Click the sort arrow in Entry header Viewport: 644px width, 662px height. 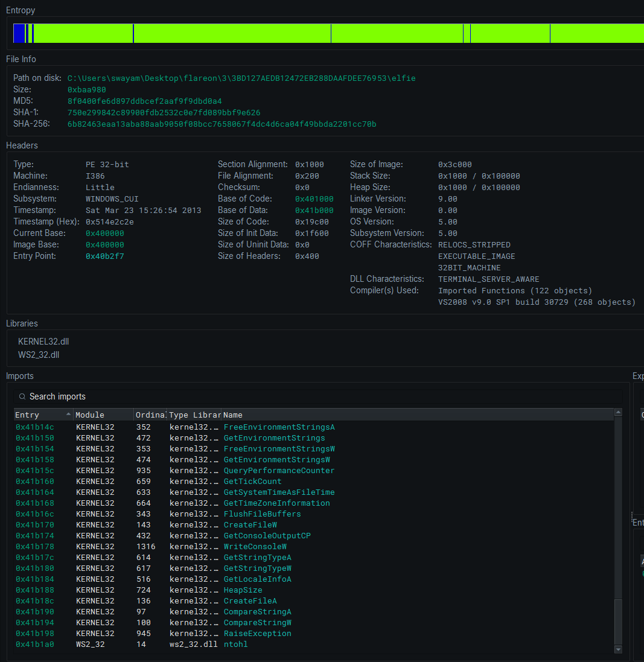(68, 415)
